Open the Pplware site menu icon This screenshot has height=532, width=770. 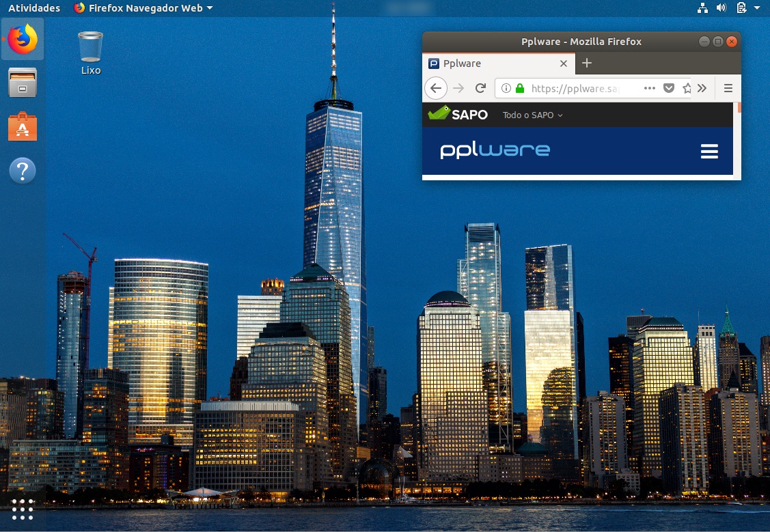coord(709,151)
